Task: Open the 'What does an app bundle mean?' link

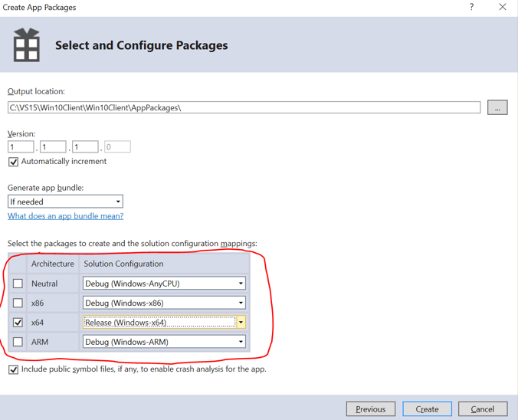Action: coord(65,216)
